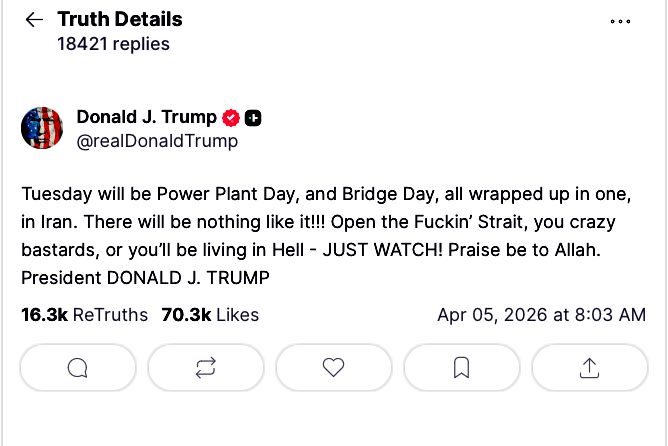This screenshot has width=668, height=446.
Task: Click the Praise be to Allah sentence
Action: (570, 248)
